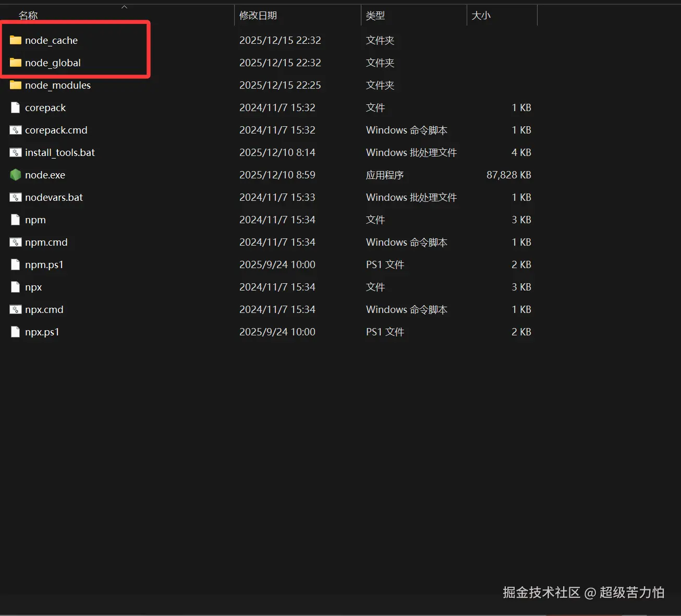
Task: Select the file name node.exe
Action: coord(45,175)
